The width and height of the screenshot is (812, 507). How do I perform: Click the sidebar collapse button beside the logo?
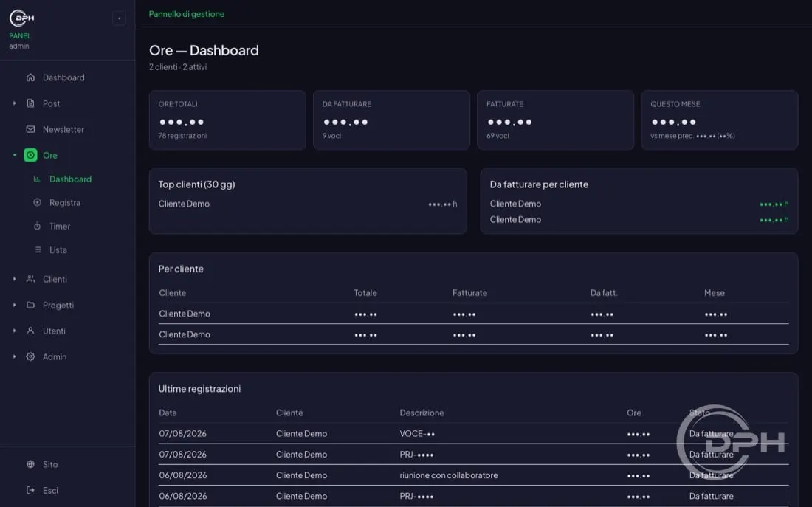[119, 18]
